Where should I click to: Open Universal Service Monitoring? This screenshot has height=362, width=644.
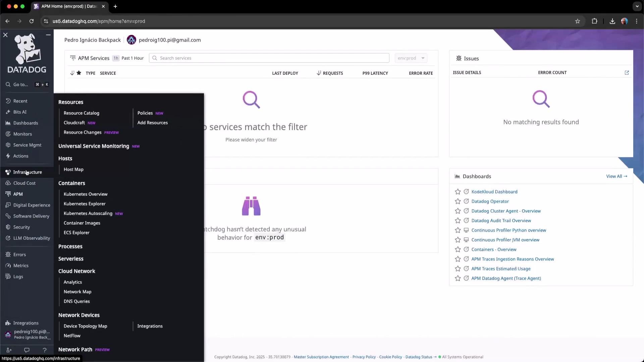click(94, 146)
